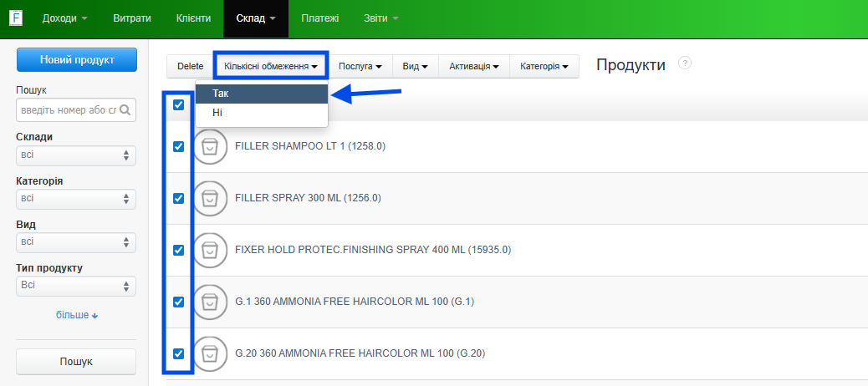This screenshot has width=868, height=386.
Task: Click the F logo icon in header
Action: (x=16, y=18)
